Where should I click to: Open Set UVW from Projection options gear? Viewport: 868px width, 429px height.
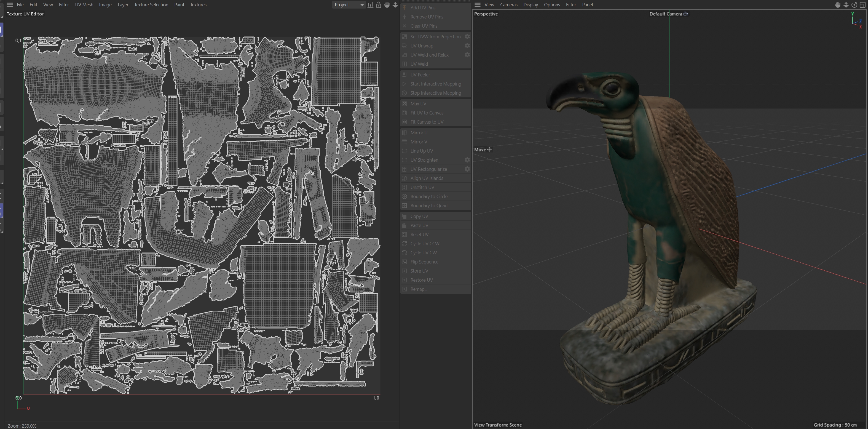coord(467,36)
